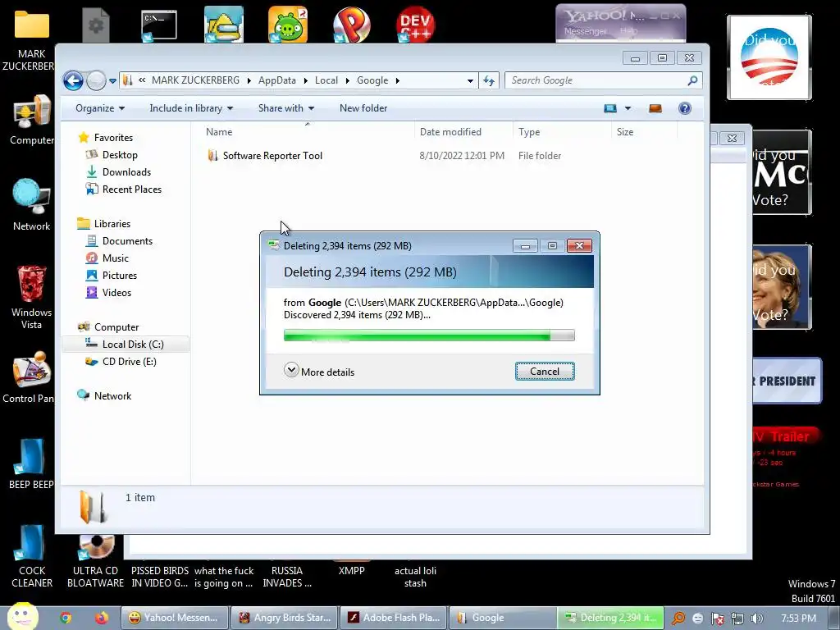Click the grayed forward navigation button
840x630 pixels.
(97, 81)
